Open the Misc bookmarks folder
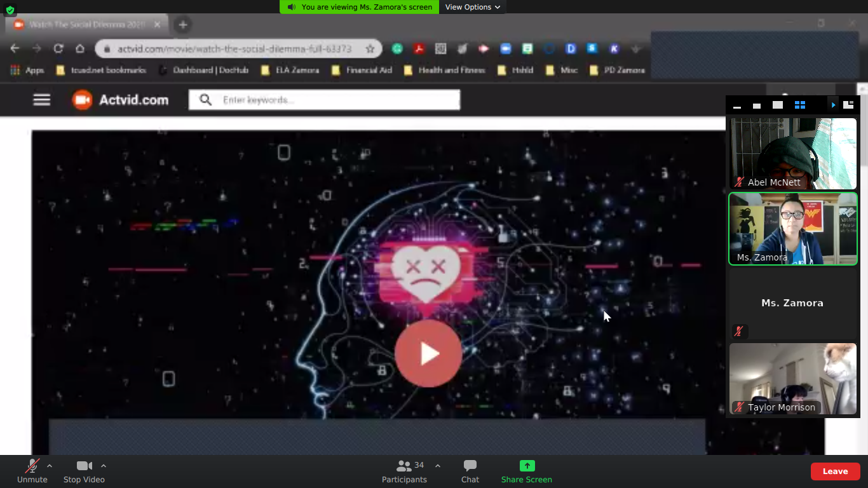 [562, 71]
